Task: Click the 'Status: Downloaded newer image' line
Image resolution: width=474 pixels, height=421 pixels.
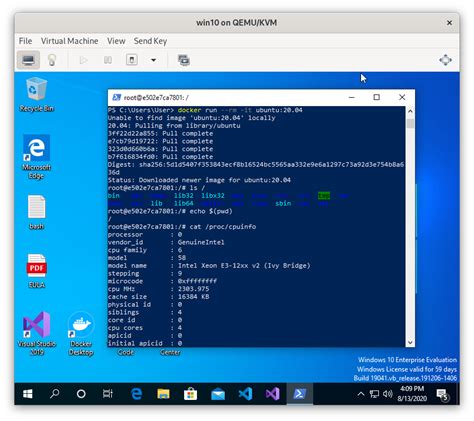Action: pos(199,180)
